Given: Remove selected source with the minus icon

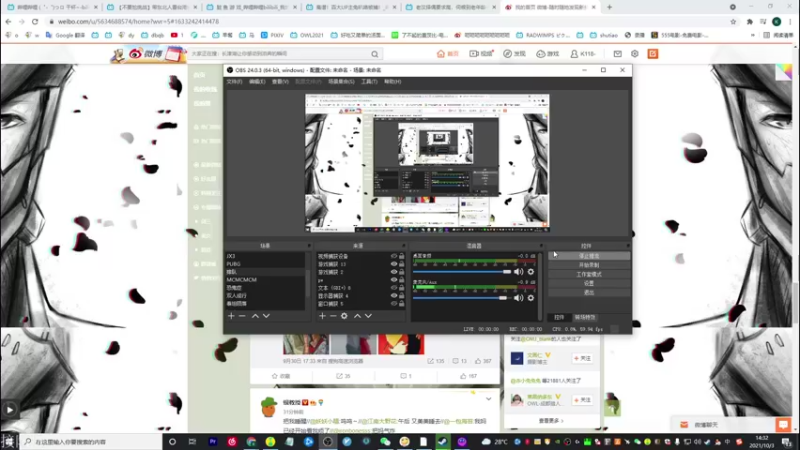Looking at the screenshot, I should pyautogui.click(x=333, y=316).
